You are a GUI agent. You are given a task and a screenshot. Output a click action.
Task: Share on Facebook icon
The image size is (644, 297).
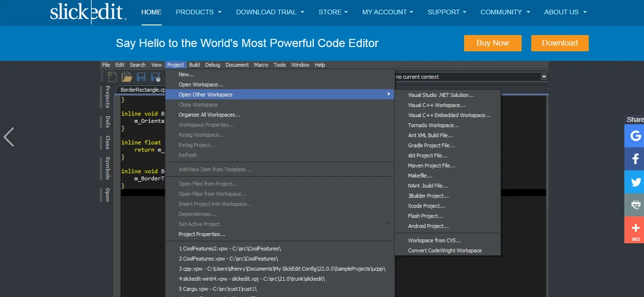click(634, 159)
